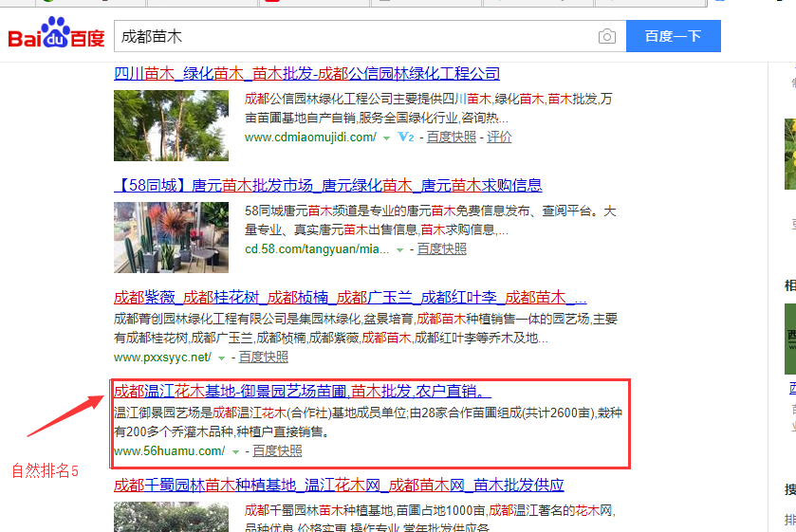This screenshot has height=532, width=796.
Task: Select snippet text 温江御景园艺场是成都温江花木
Action: pos(200,413)
